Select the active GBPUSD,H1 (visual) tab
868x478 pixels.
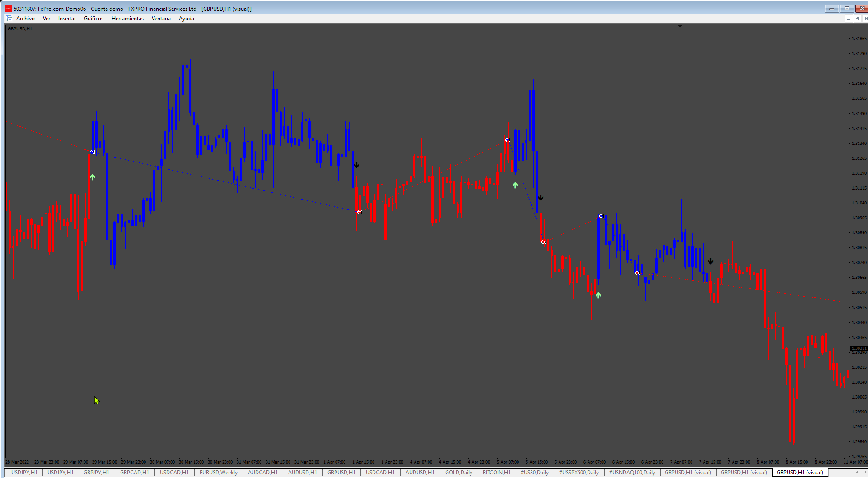[800, 473]
